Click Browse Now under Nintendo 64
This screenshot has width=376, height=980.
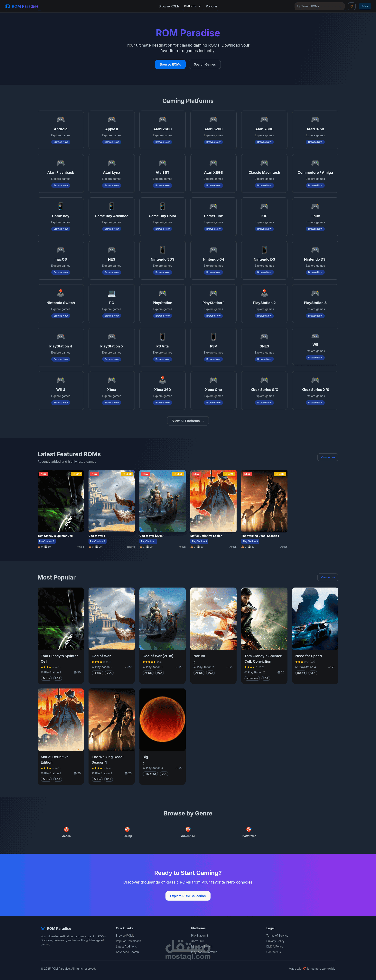click(213, 272)
